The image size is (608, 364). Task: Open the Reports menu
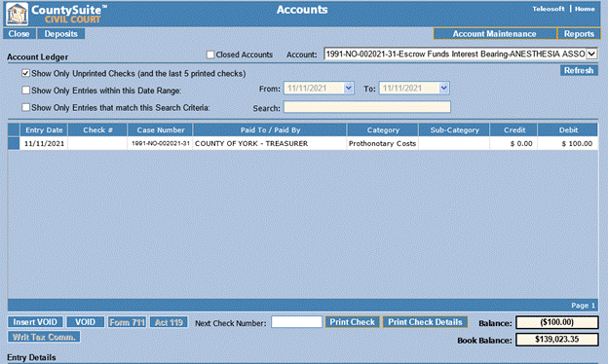coord(579,34)
